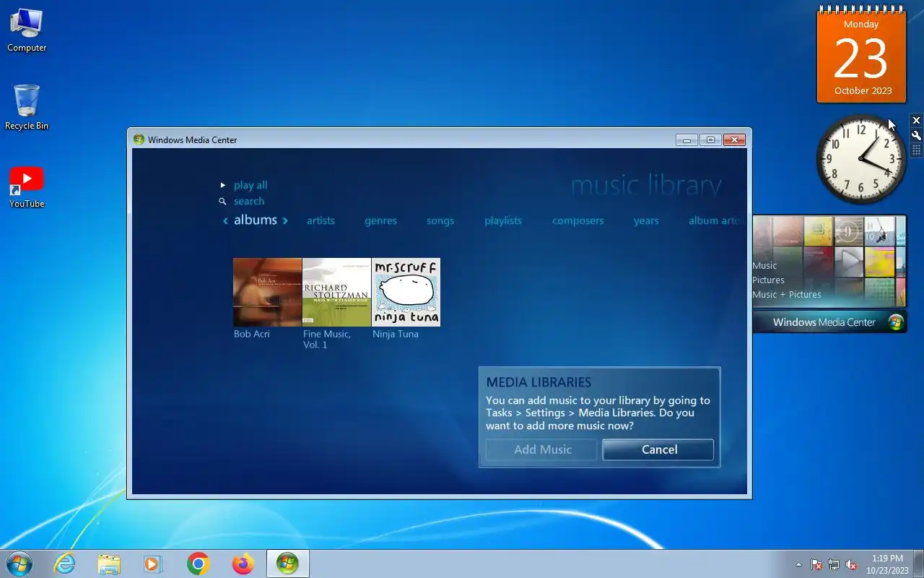Restore down the Windows Media Center window

tap(710, 140)
